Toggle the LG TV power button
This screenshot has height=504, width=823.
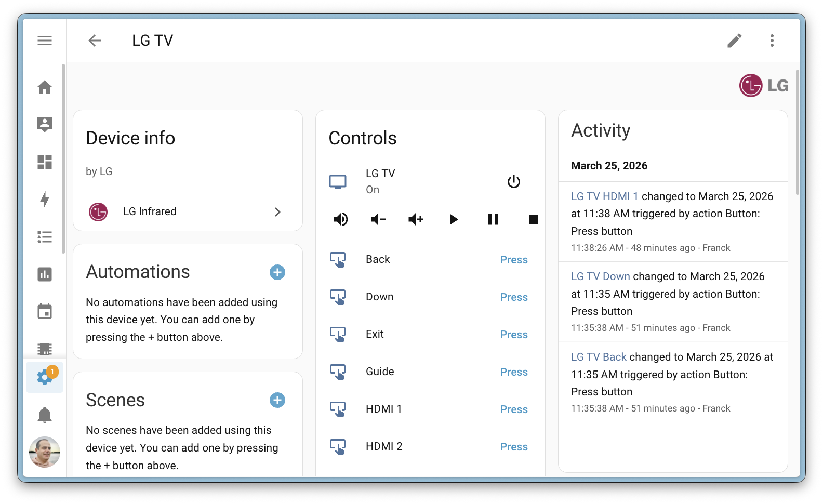click(x=513, y=182)
